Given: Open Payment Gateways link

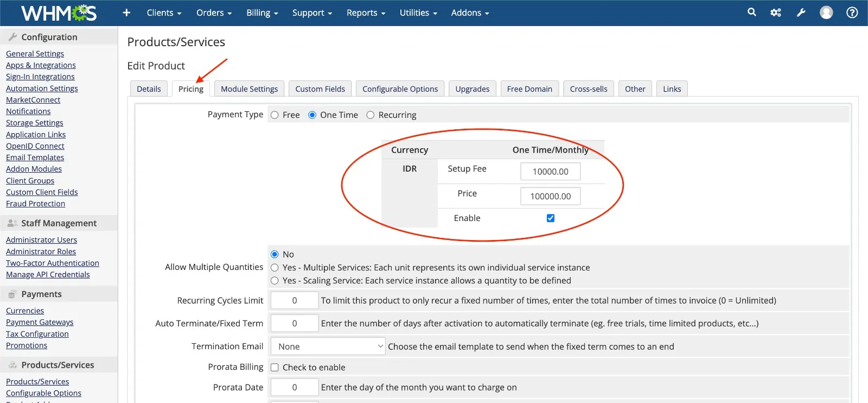Looking at the screenshot, I should click(40, 322).
